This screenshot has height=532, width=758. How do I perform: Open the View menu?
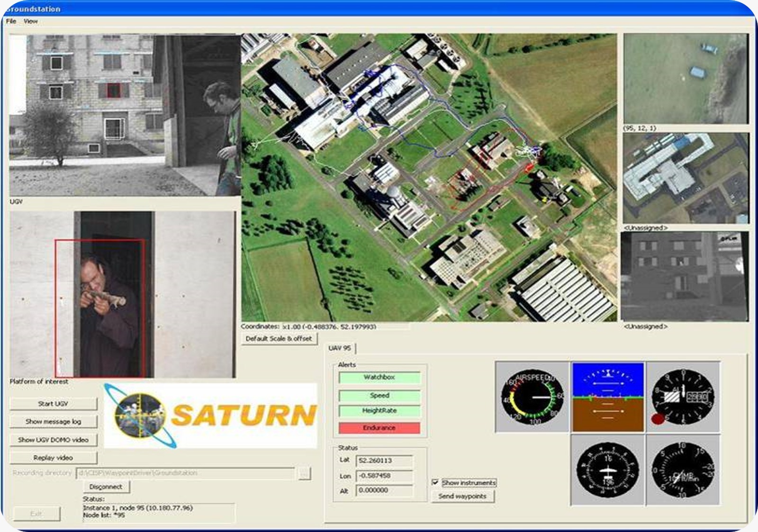point(30,21)
